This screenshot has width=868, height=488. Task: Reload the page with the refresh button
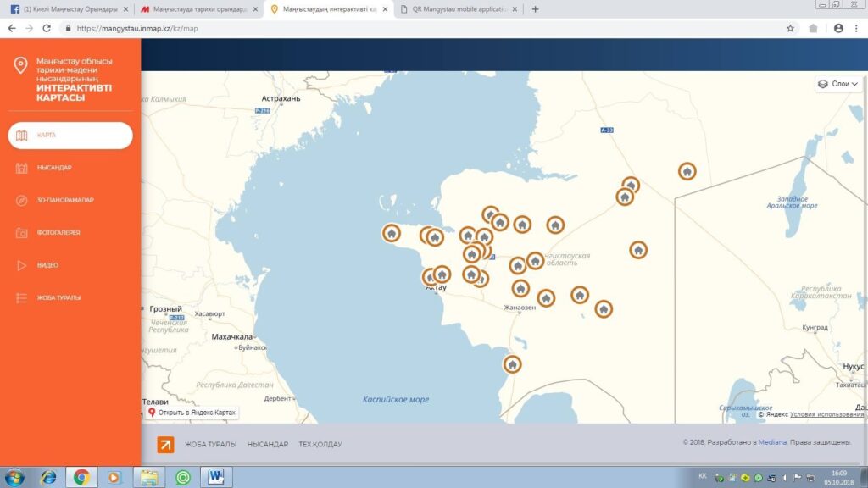[47, 28]
